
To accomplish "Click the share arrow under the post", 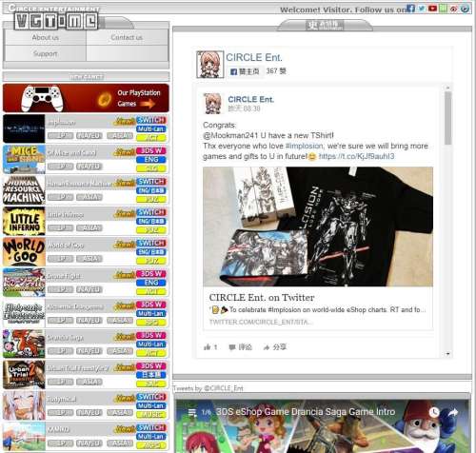I will [x=267, y=347].
